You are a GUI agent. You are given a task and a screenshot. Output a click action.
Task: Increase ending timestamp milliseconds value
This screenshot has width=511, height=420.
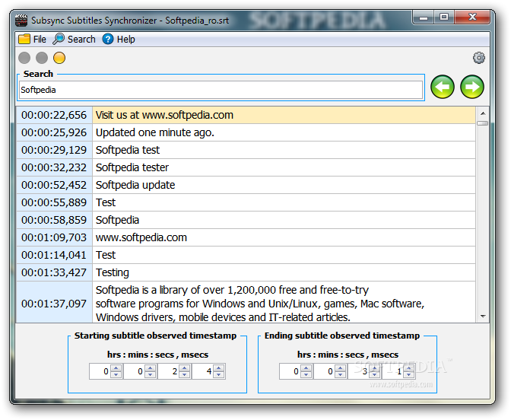coord(408,367)
